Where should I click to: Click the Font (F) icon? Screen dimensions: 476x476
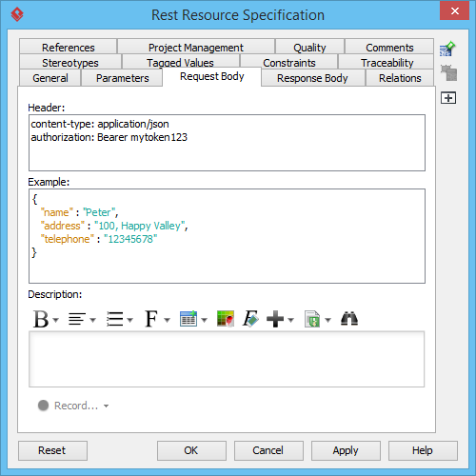151,319
